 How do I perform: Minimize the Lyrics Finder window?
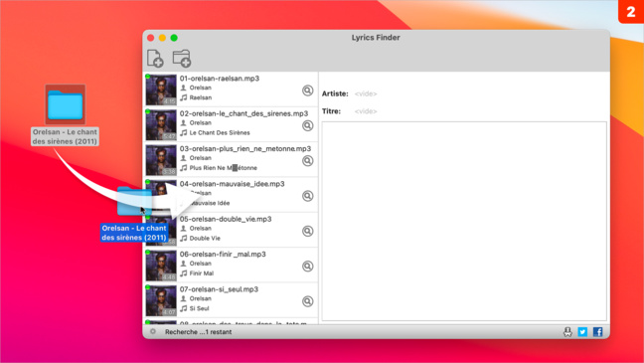pyautogui.click(x=162, y=38)
